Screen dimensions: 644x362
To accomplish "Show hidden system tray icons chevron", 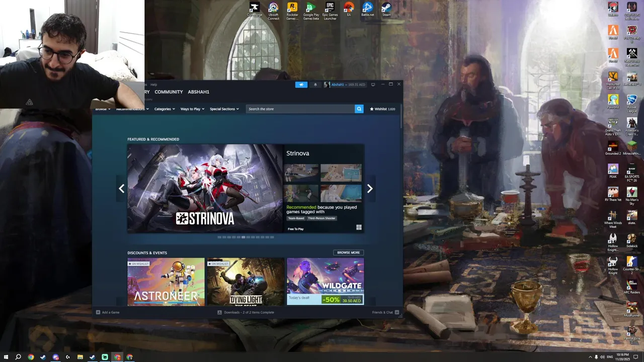I will tap(591, 357).
